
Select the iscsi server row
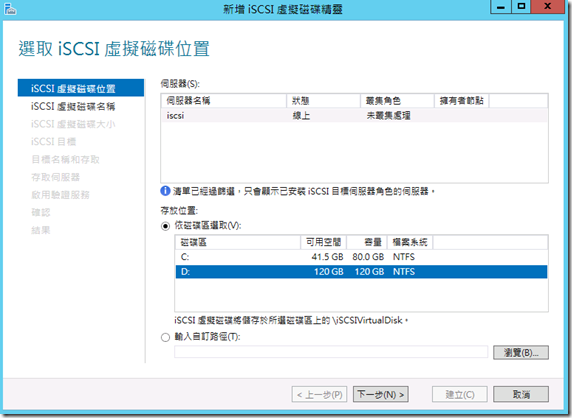tap(354, 116)
